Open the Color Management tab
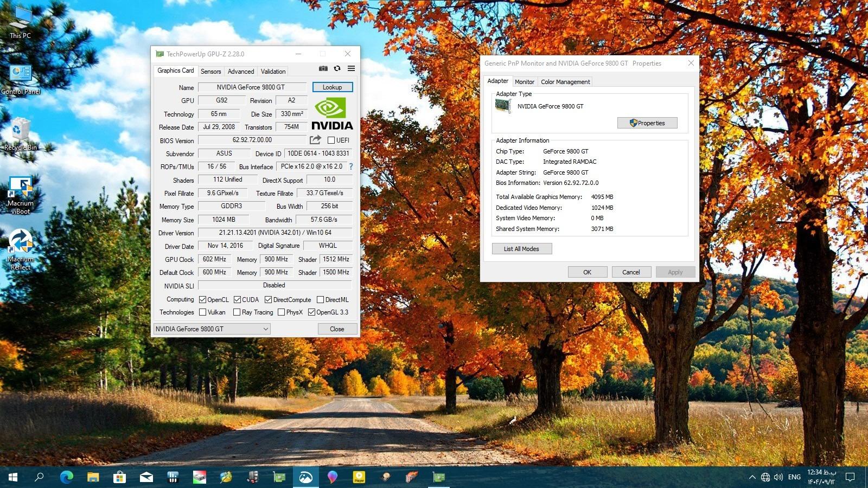 565,82
